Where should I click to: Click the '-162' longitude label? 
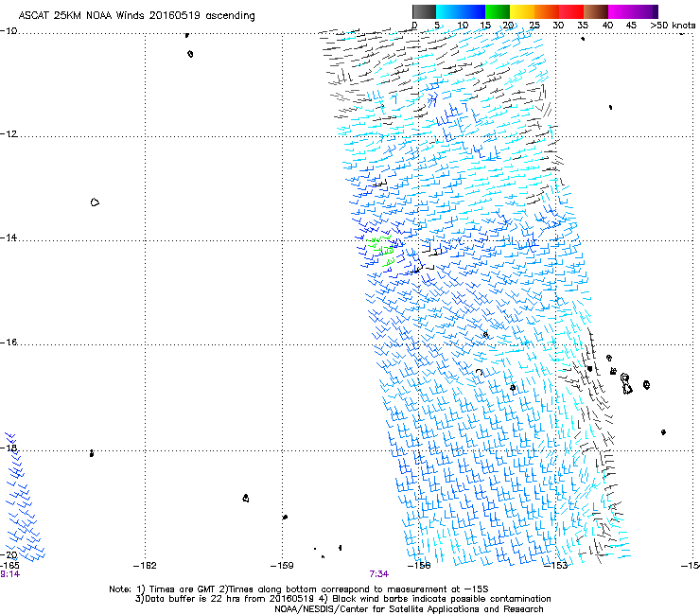(x=145, y=566)
